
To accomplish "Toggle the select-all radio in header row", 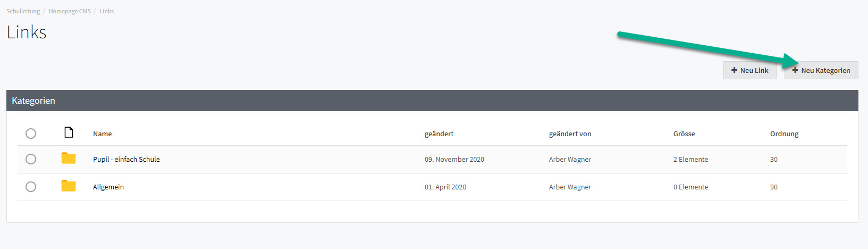I will (x=31, y=133).
